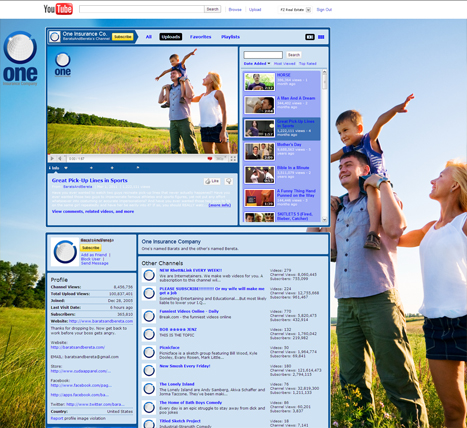Open the Mother's Day video thumbnail
Viewport: 467px width, 428px height.
point(260,151)
